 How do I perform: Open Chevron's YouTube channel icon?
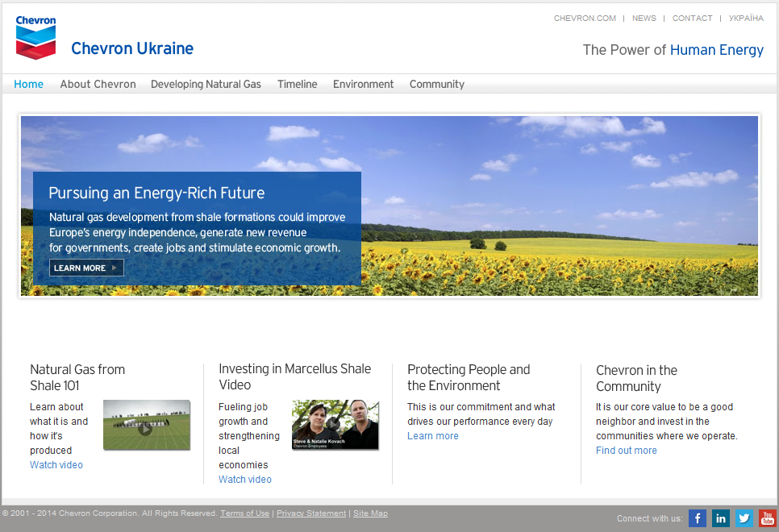point(767,518)
